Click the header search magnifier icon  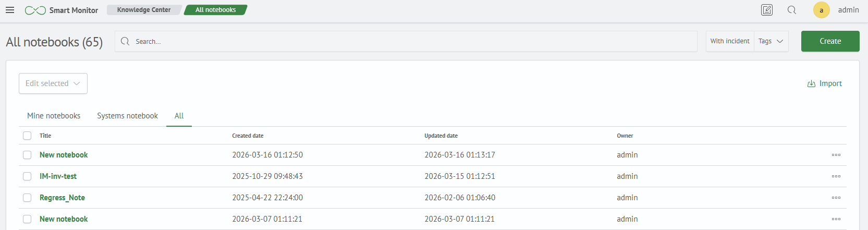coord(792,10)
